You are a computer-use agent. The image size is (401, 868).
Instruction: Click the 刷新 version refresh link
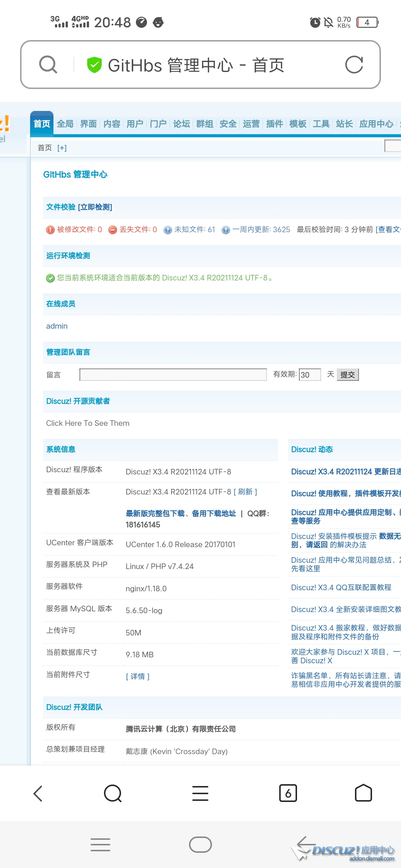tap(245, 492)
